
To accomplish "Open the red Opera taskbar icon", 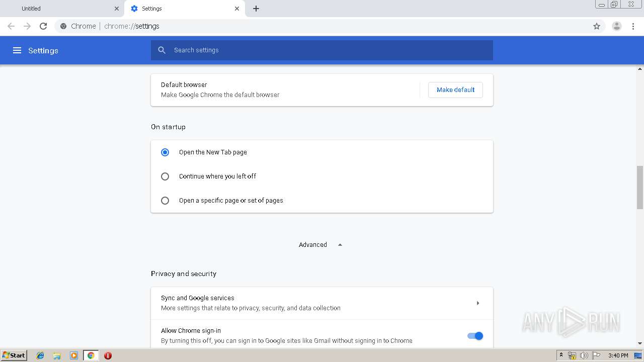I will tap(108, 355).
